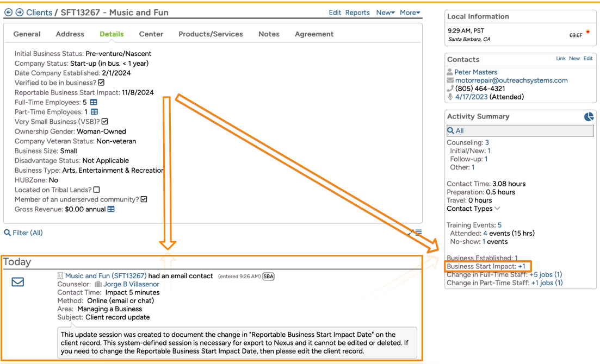The image size is (600, 364).
Task: Toggle Verified to be in business checkbox
Action: coord(101,83)
